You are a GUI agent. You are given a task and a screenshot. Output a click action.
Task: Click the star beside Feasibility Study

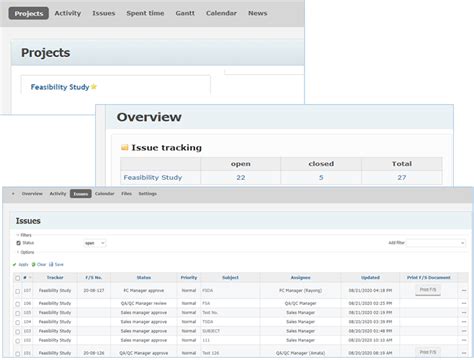tap(94, 87)
